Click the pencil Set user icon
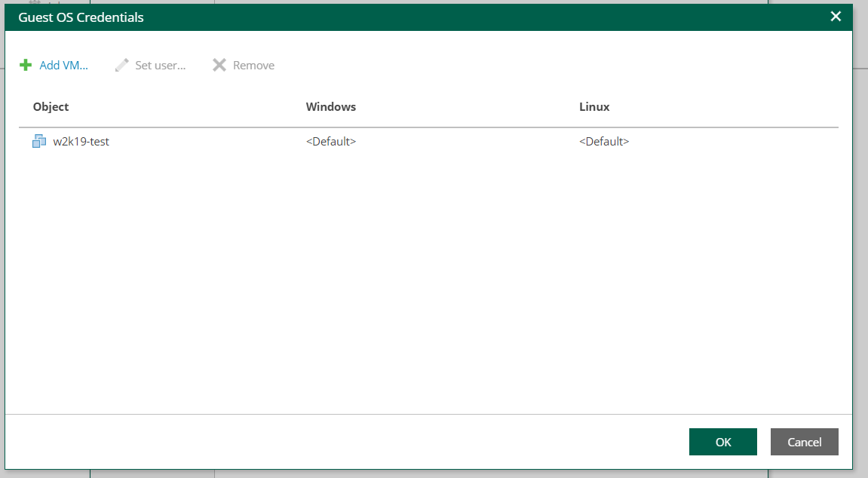 click(x=121, y=65)
